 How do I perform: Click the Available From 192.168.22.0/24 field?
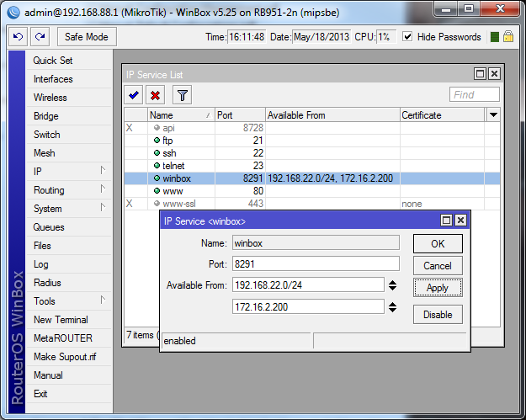[308, 285]
